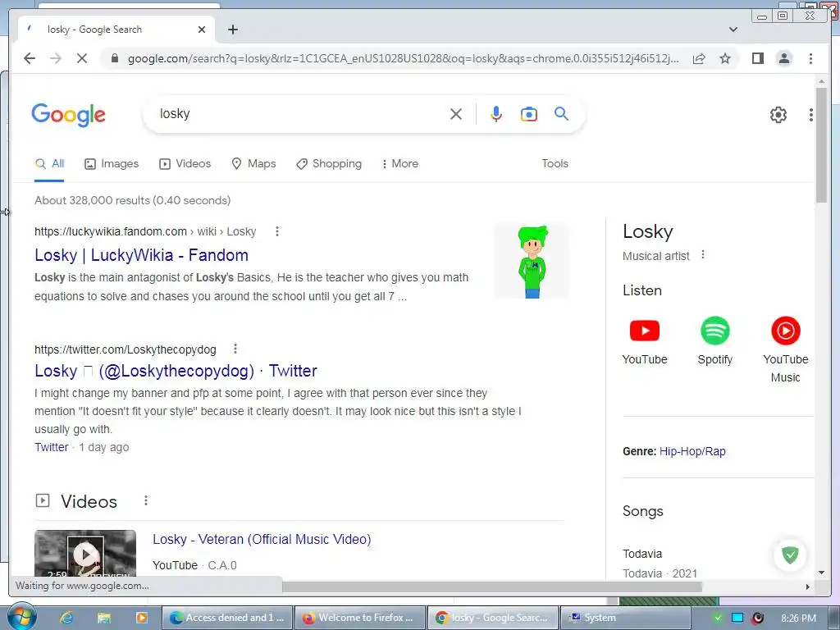The height and width of the screenshot is (630, 840).
Task: Search by voice with microphone
Action: click(496, 113)
